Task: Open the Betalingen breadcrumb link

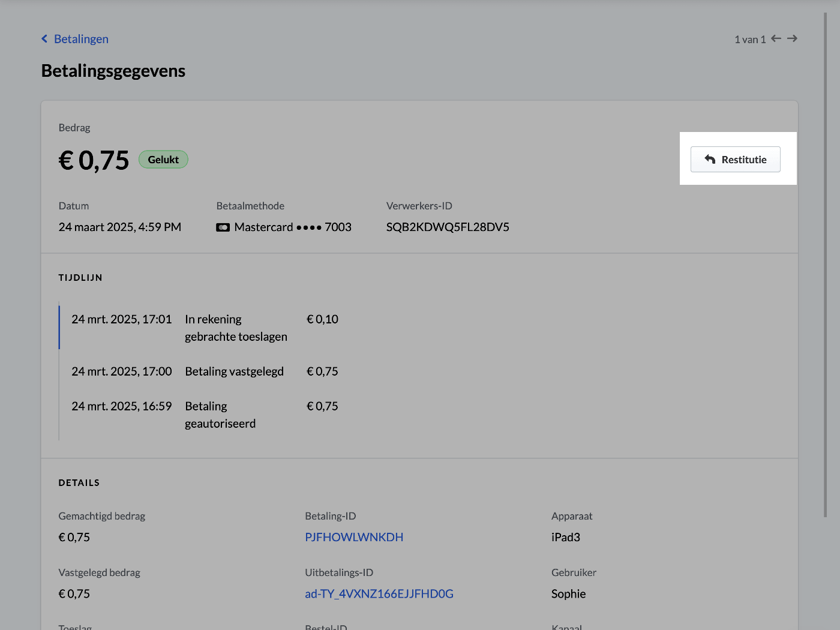Action: [x=81, y=39]
